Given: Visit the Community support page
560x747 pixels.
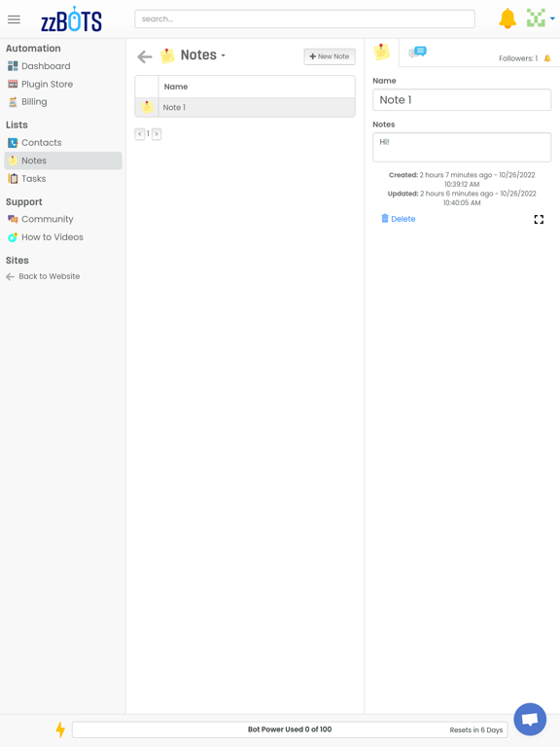Looking at the screenshot, I should coord(47,219).
